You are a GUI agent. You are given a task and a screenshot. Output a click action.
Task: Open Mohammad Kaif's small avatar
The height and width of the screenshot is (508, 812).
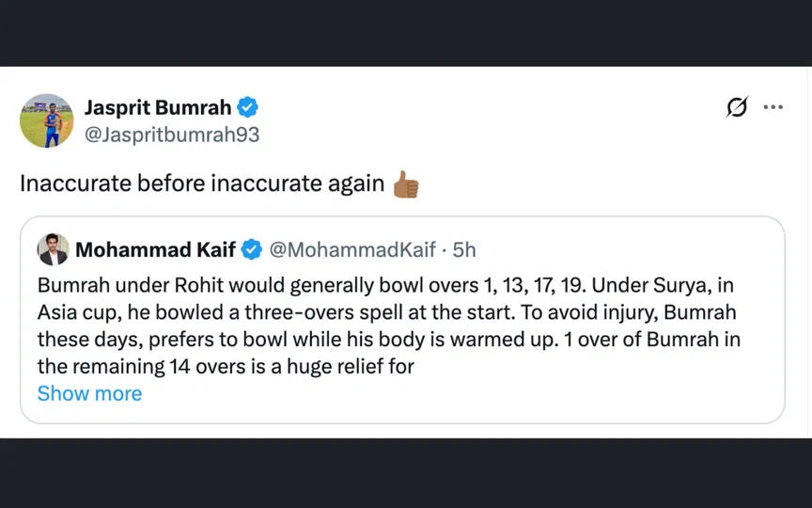coord(53,249)
